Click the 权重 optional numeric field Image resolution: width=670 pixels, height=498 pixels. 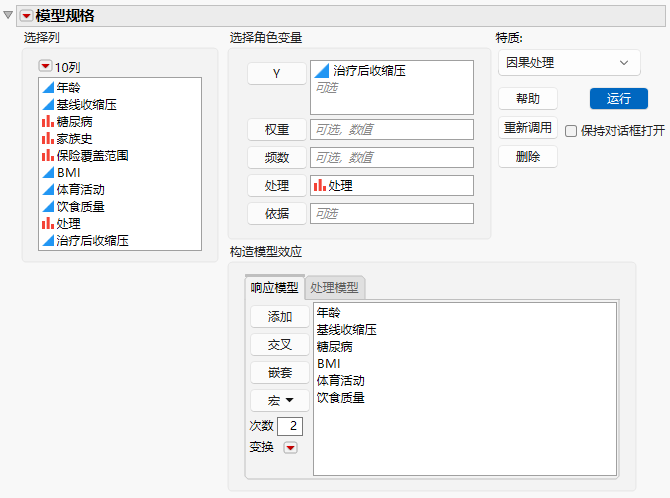pos(391,130)
